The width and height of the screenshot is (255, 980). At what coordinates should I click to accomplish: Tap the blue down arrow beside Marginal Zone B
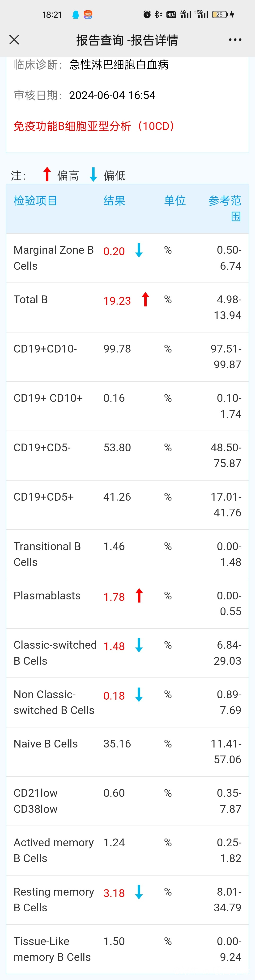[x=139, y=250]
